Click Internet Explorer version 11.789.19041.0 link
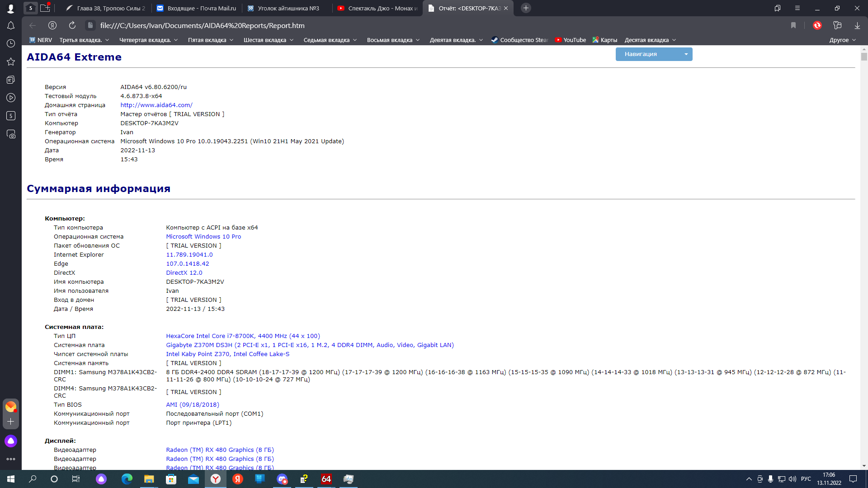The image size is (868, 488). pyautogui.click(x=189, y=255)
